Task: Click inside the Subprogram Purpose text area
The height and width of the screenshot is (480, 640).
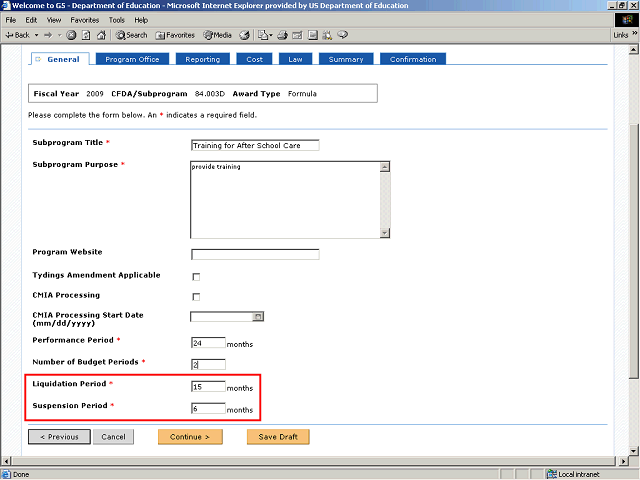Action: (285, 200)
